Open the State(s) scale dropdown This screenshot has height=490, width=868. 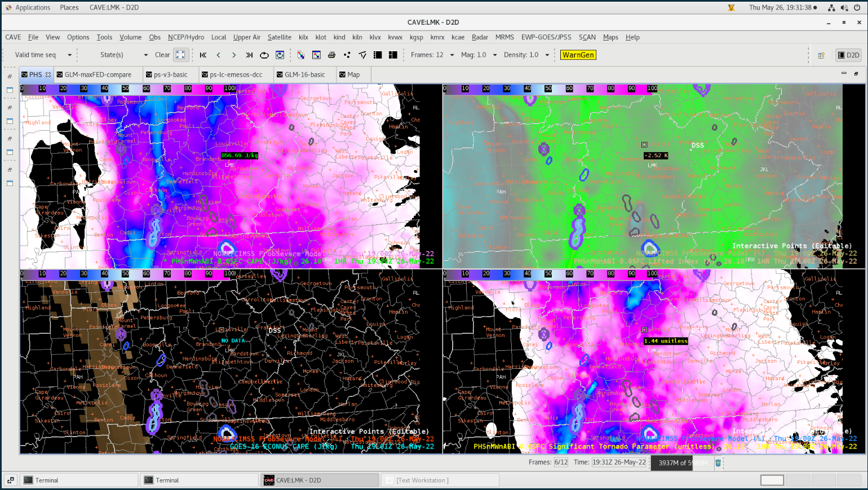(x=145, y=55)
